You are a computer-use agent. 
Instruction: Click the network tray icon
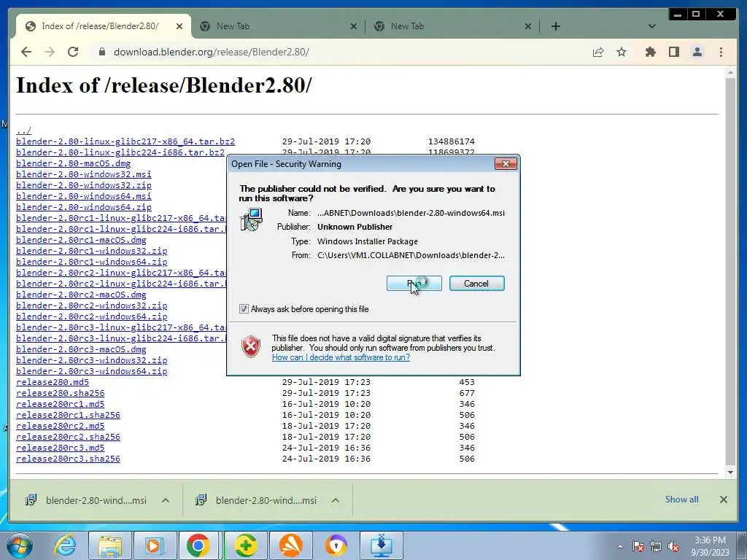pos(656,546)
